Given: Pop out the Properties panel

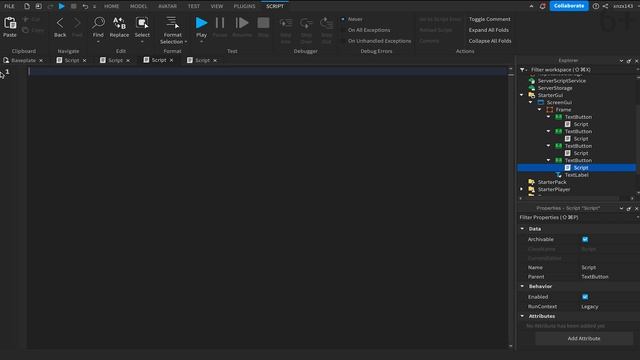Looking at the screenshot, I should [x=629, y=209].
